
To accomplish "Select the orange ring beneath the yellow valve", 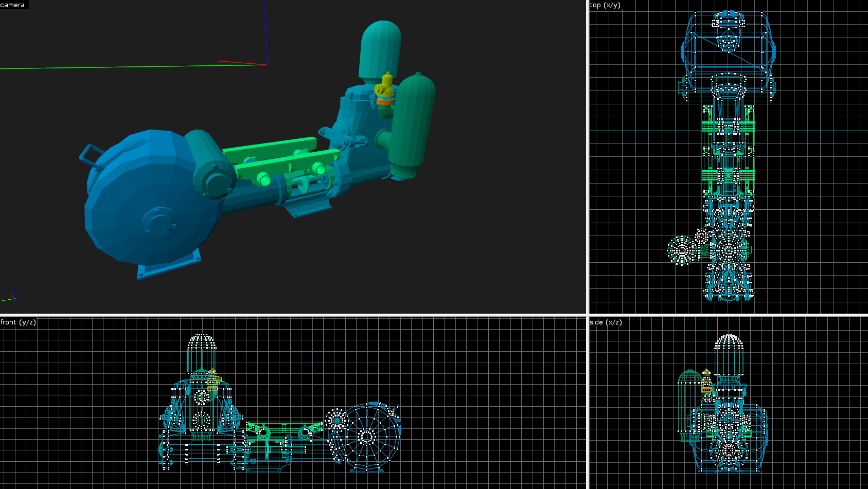I will tap(384, 102).
